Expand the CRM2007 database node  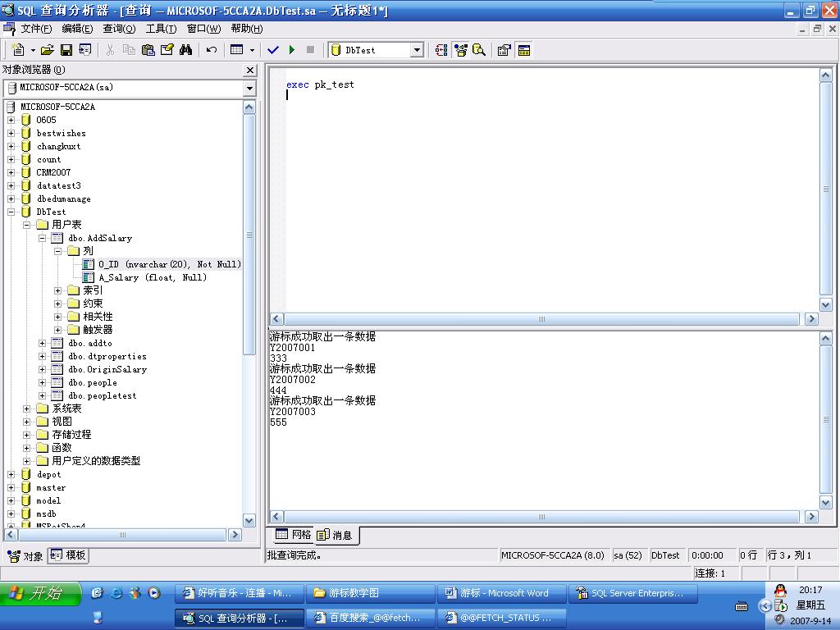click(x=11, y=172)
